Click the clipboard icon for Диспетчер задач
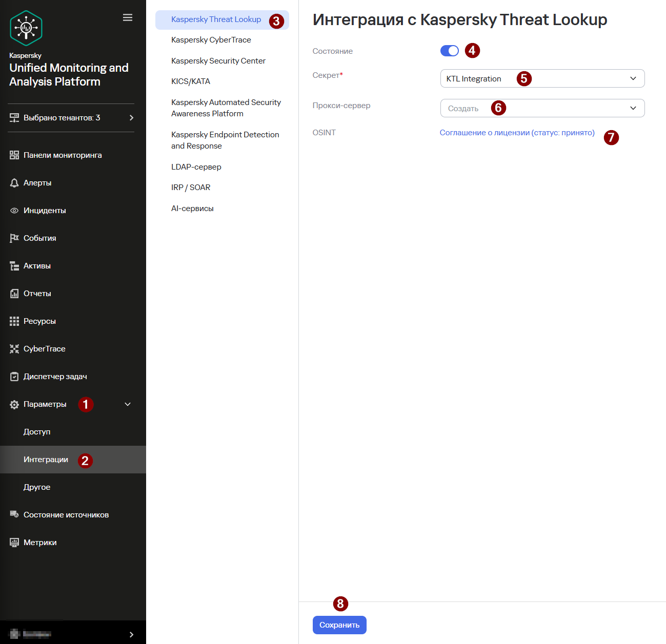666x644 pixels. click(14, 377)
